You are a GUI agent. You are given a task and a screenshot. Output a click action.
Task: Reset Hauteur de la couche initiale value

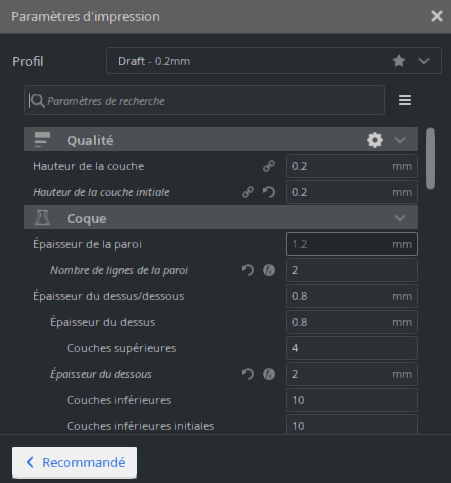(269, 192)
